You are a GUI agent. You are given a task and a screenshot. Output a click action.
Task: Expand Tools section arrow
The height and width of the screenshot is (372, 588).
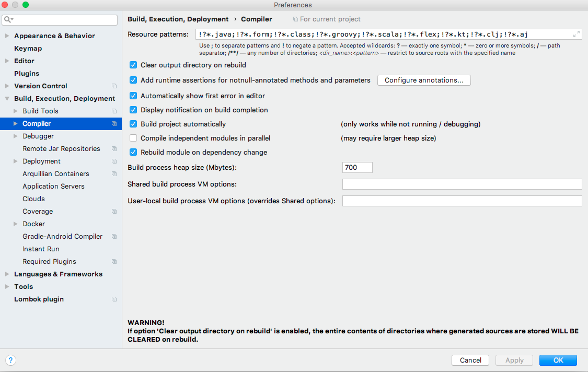click(7, 286)
